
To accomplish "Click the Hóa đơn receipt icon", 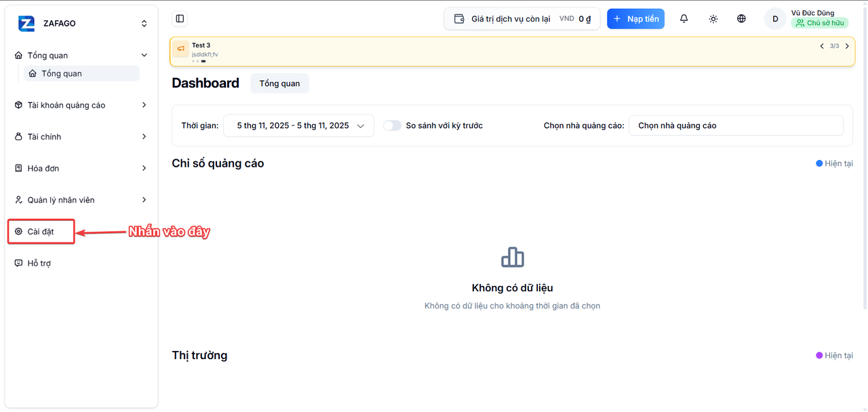I will pyautogui.click(x=19, y=168).
